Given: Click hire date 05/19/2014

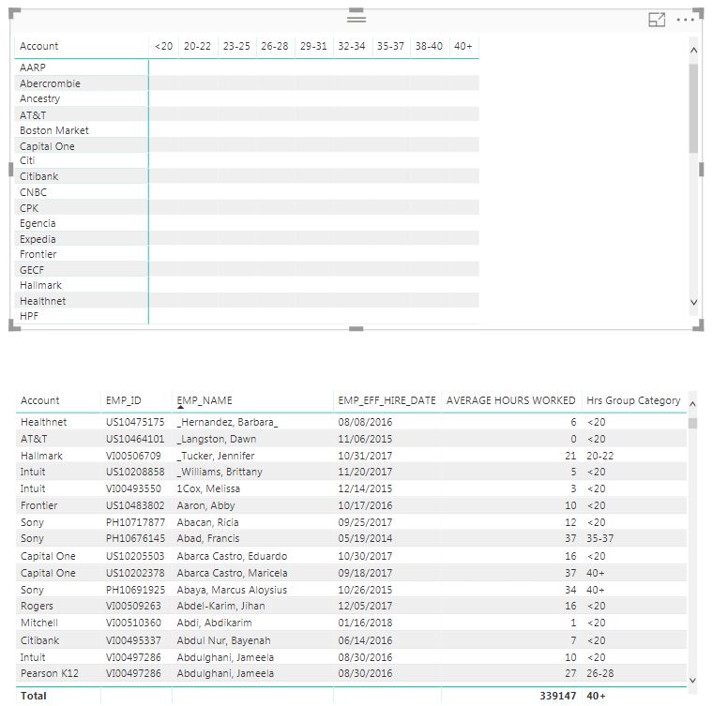Looking at the screenshot, I should 365,538.
